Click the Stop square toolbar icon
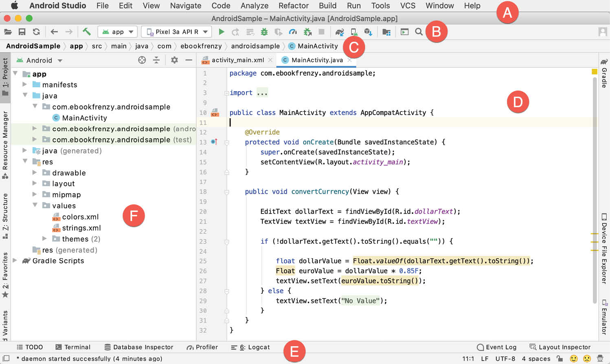This screenshot has width=610, height=364. coord(321,32)
